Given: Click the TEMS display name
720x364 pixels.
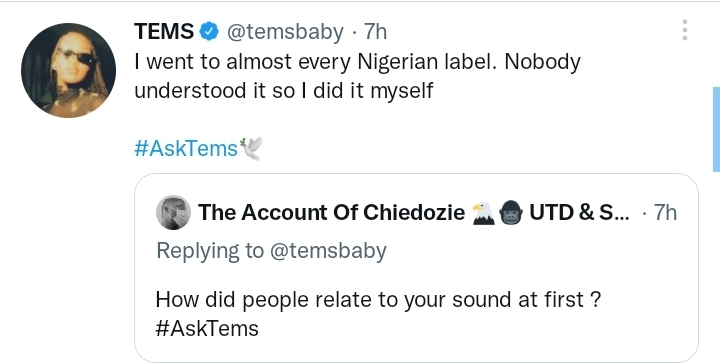Looking at the screenshot, I should 164,32.
